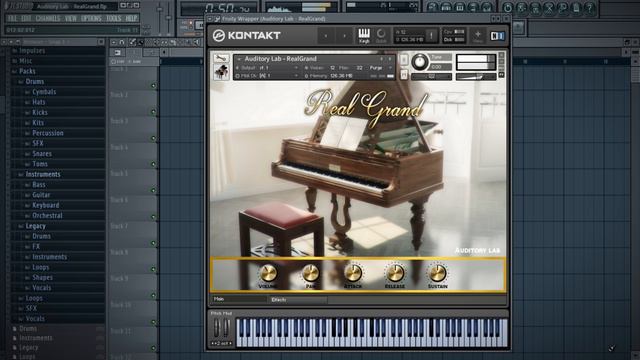The image size is (640, 360).
Task: Open the Fruity Wrapper plugin options arrow
Action: click(x=210, y=19)
